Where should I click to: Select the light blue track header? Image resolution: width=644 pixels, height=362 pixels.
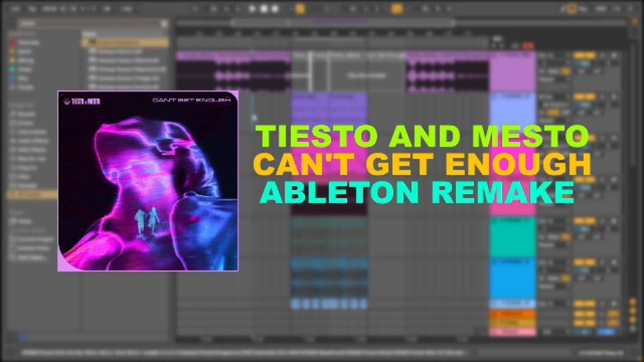pyautogui.click(x=512, y=113)
